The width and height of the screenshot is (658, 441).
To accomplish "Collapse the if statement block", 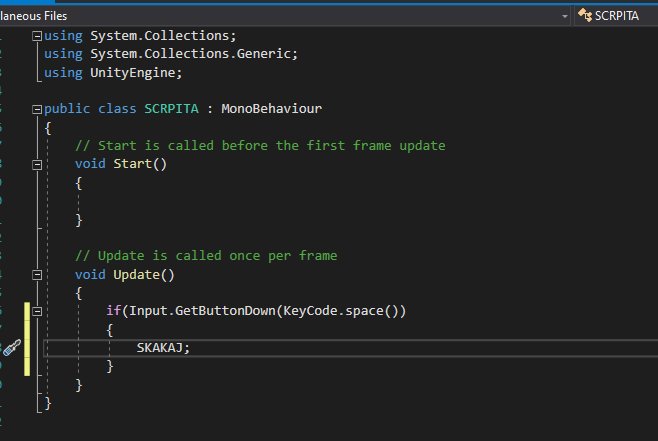I will point(38,311).
